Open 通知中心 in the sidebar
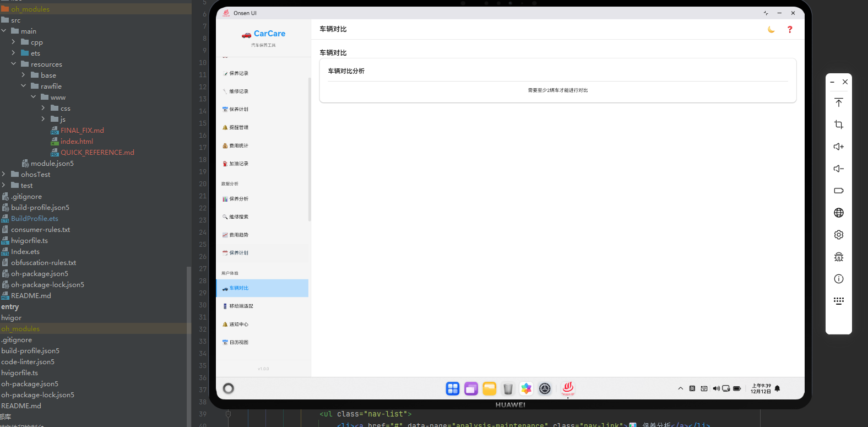The image size is (868, 427). (262, 325)
